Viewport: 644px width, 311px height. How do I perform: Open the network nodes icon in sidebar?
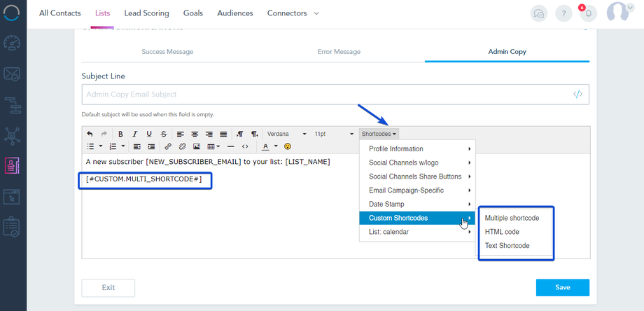(x=13, y=136)
